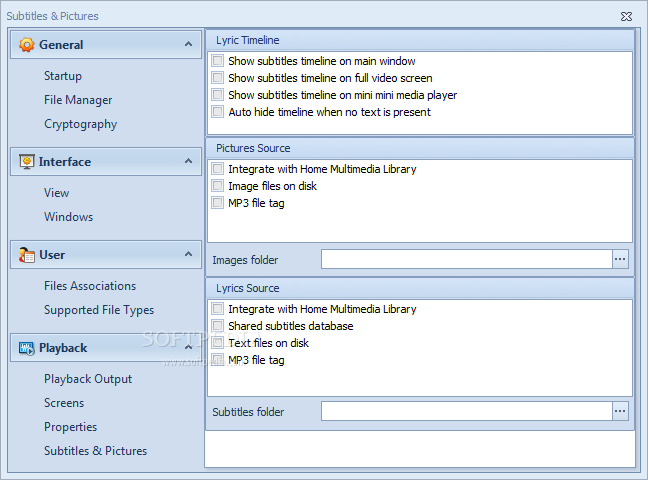The width and height of the screenshot is (648, 480).
Task: Click the Pictures Source group title
Action: click(x=253, y=148)
